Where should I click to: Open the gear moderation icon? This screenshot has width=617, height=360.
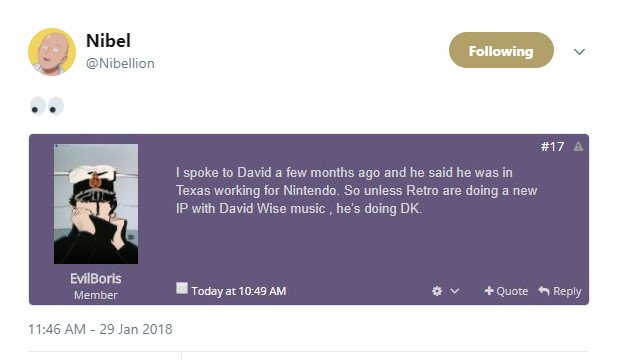coord(437,291)
